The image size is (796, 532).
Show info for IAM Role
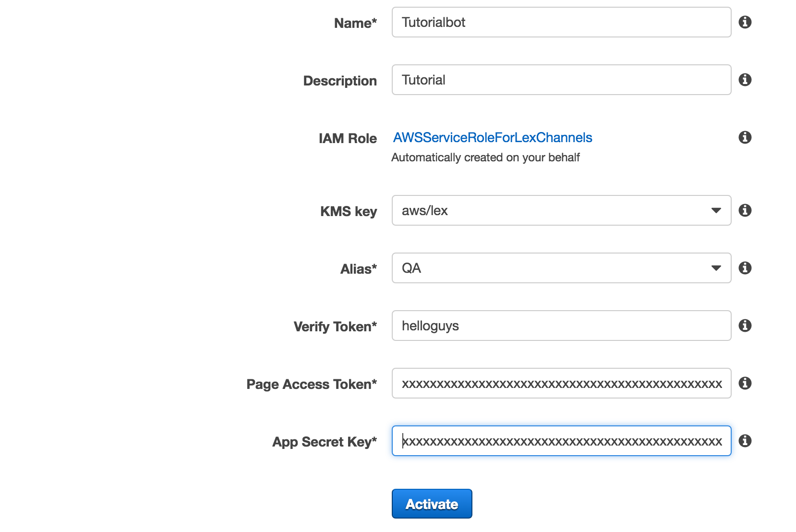745,137
